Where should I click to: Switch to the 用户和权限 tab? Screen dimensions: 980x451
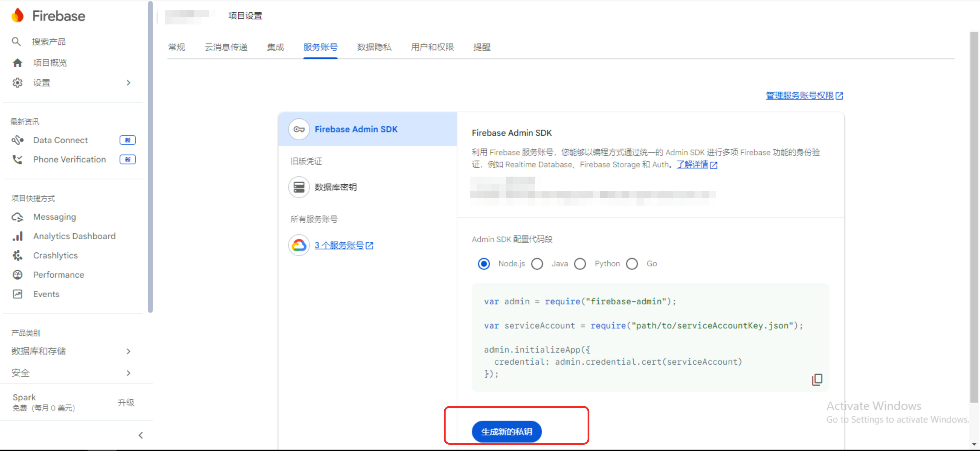(432, 47)
